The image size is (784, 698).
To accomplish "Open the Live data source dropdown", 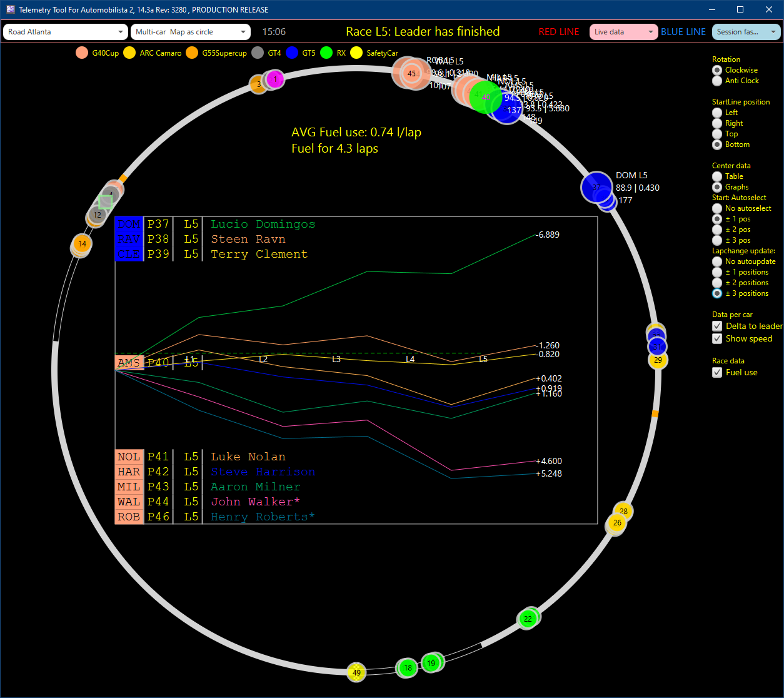I will point(623,31).
